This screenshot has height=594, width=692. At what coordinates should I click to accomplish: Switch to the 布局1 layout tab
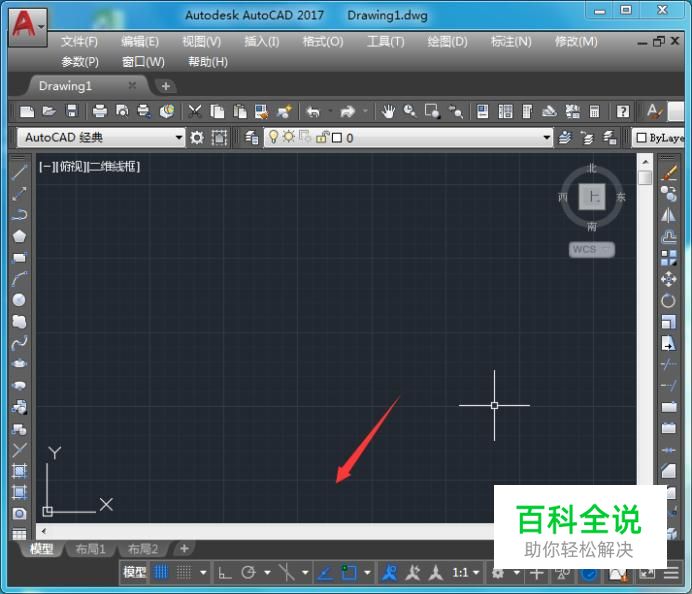[x=88, y=549]
